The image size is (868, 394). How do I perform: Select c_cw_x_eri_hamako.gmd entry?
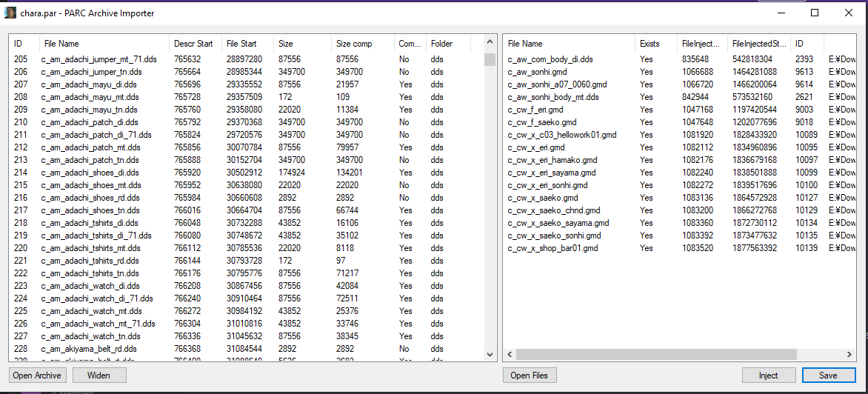[x=679, y=160]
